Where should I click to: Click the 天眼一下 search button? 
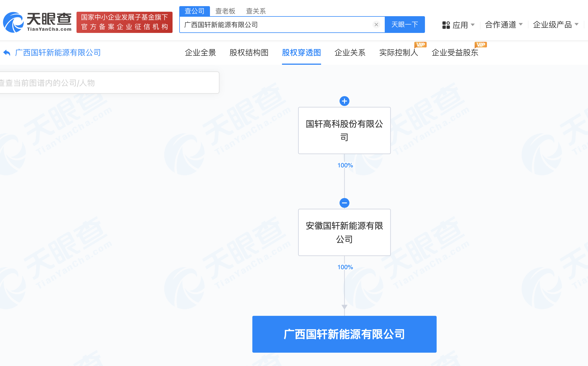click(404, 25)
